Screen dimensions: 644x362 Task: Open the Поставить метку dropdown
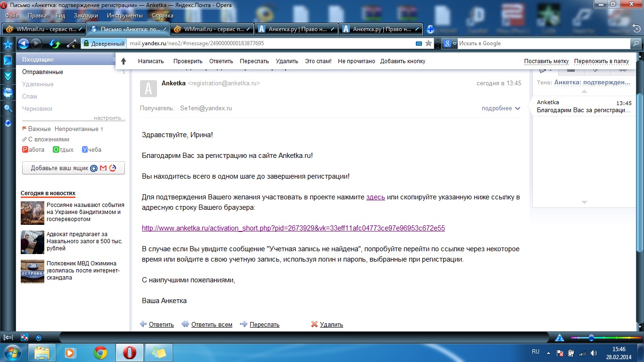(546, 61)
